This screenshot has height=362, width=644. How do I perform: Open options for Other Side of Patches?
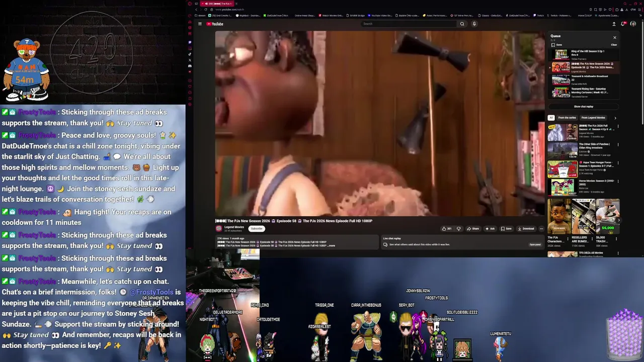coord(618,145)
